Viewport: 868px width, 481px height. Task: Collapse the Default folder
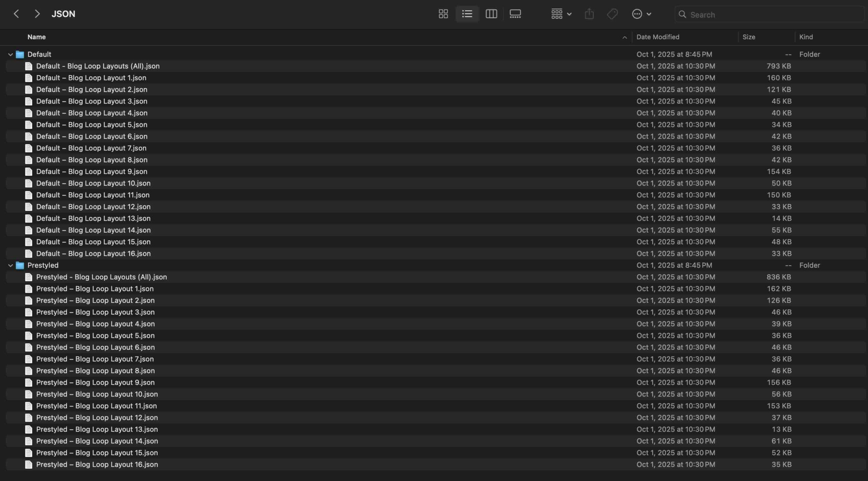coord(11,54)
